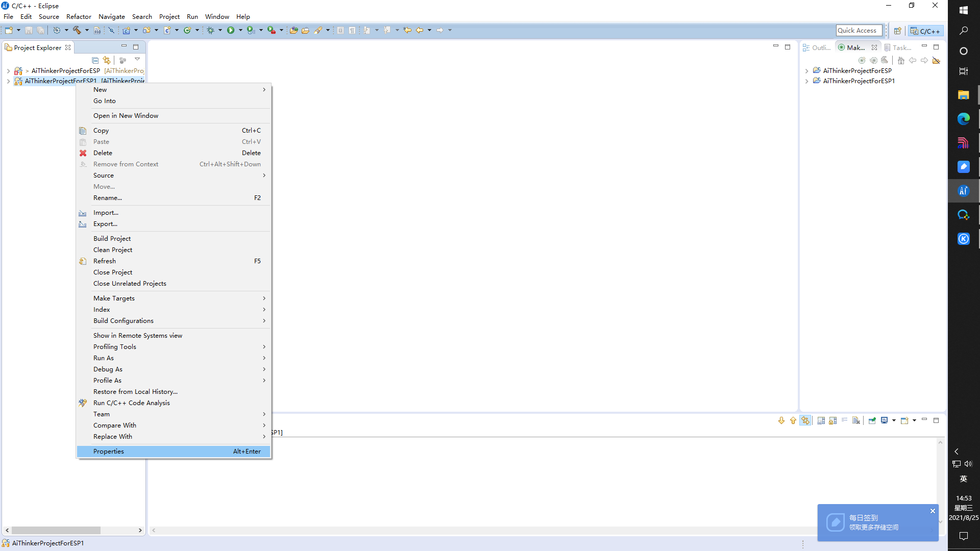This screenshot has height=551, width=980.
Task: Toggle Link with Editor in Project Explorer
Action: click(107, 60)
